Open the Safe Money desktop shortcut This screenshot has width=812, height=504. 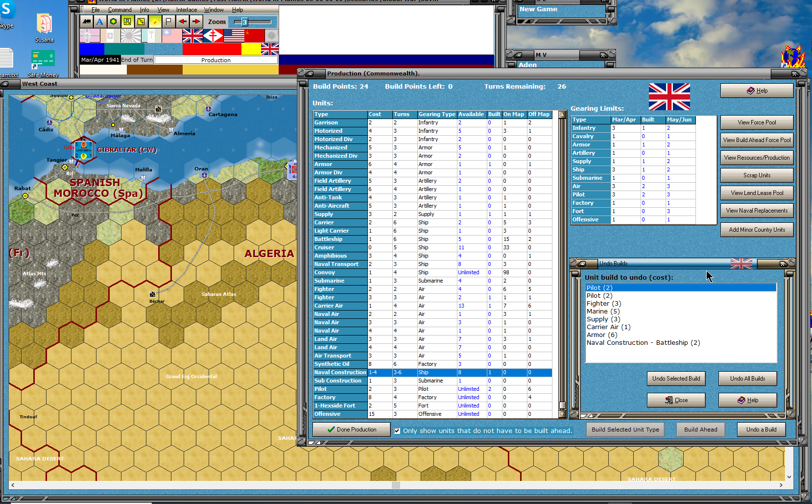coord(43,64)
